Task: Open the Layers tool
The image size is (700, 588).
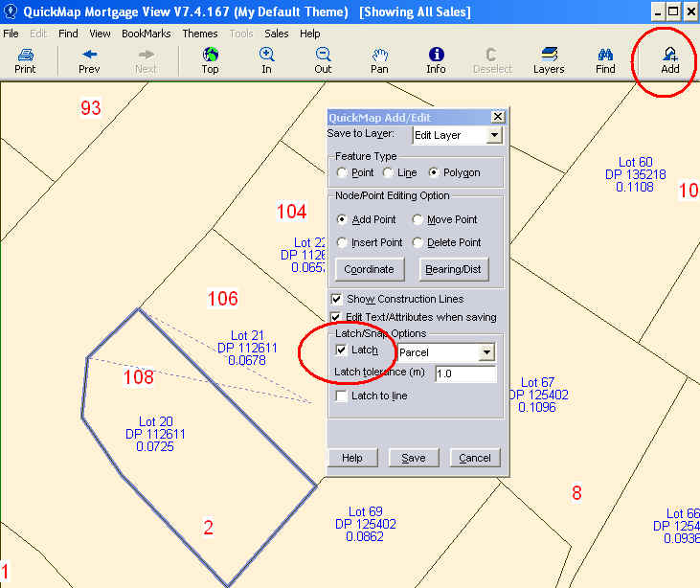Action: [549, 56]
